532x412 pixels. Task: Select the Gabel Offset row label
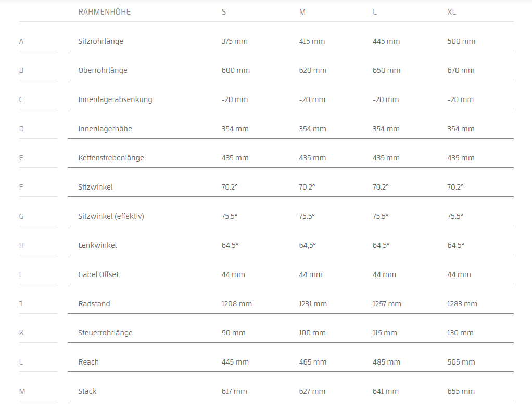[98, 274]
